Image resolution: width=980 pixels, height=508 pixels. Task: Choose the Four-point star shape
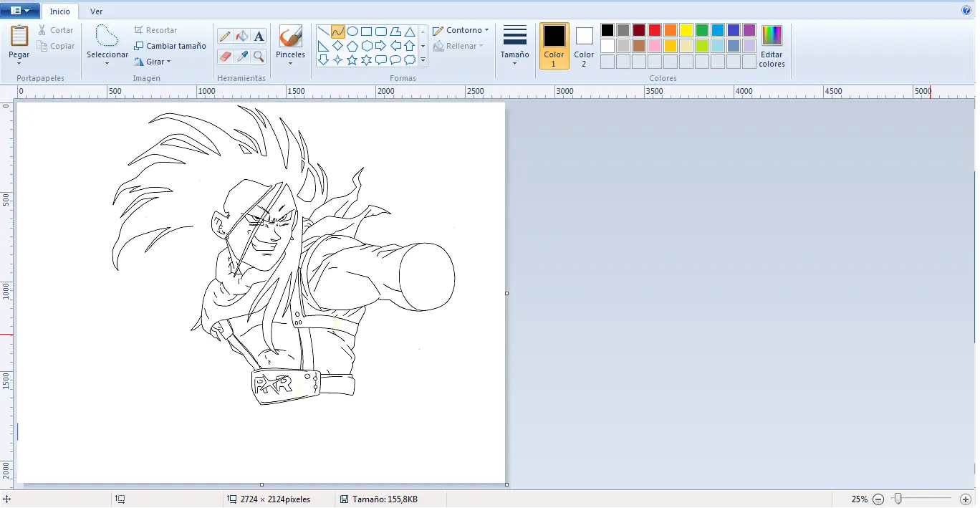point(338,60)
